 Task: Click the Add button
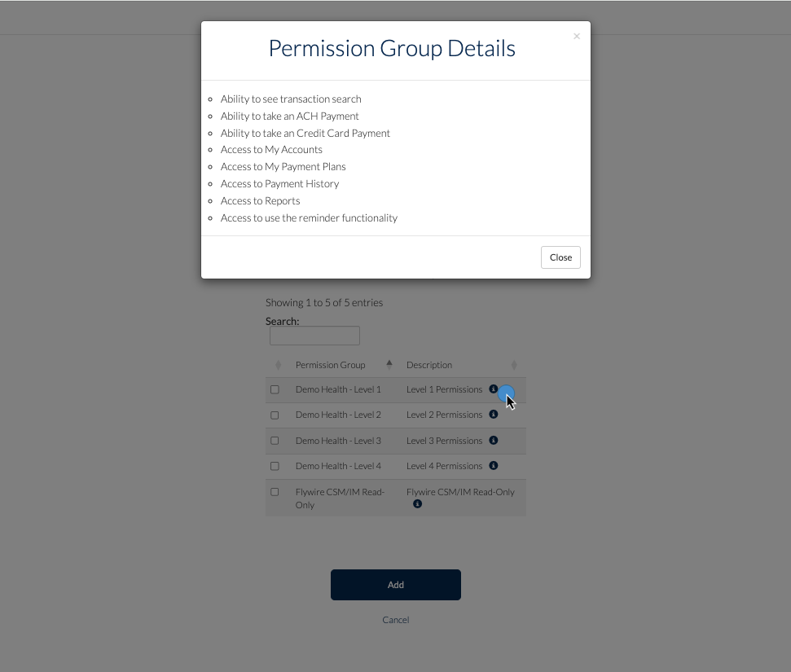tap(396, 585)
